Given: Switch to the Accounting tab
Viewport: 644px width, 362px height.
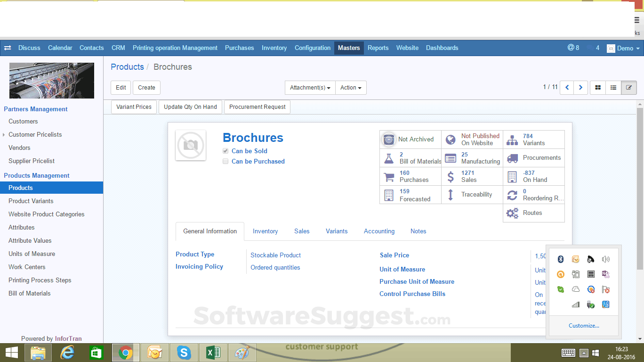Looking at the screenshot, I should point(379,231).
